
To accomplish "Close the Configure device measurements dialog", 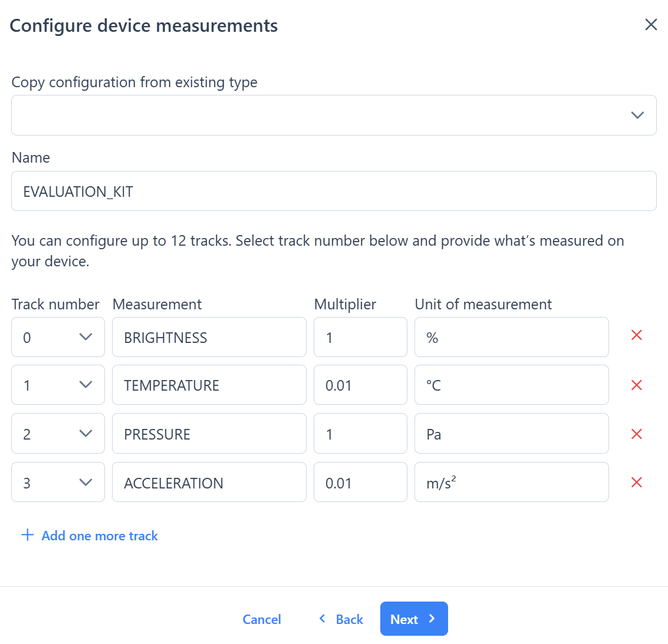I will (x=650, y=25).
